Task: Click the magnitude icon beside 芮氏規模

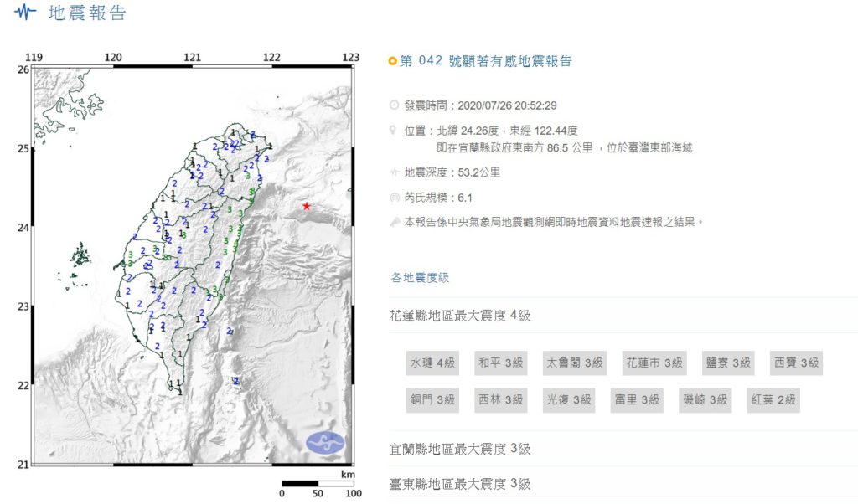Action: 395,198
